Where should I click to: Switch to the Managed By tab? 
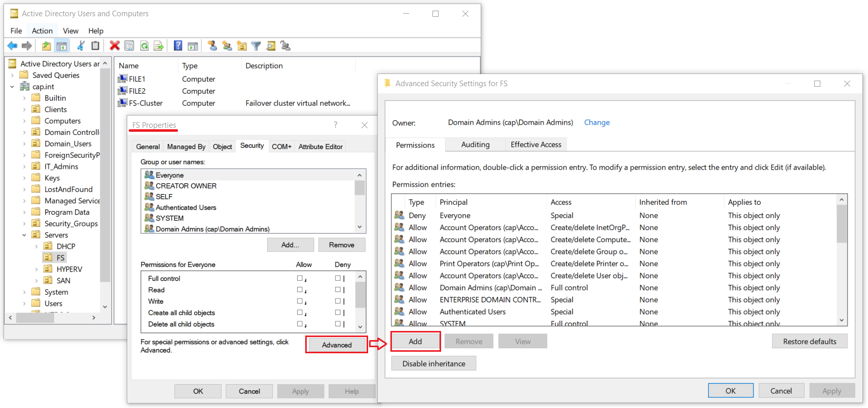pos(186,146)
